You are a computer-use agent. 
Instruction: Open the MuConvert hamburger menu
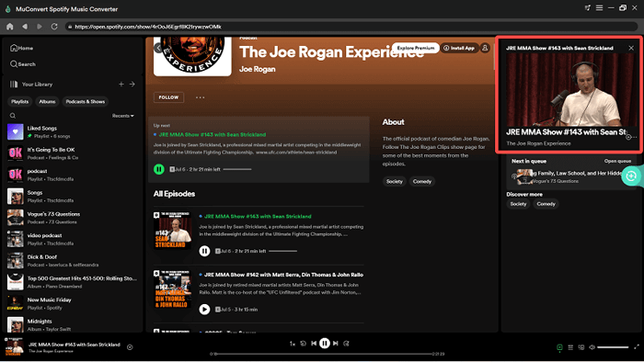tap(599, 7)
